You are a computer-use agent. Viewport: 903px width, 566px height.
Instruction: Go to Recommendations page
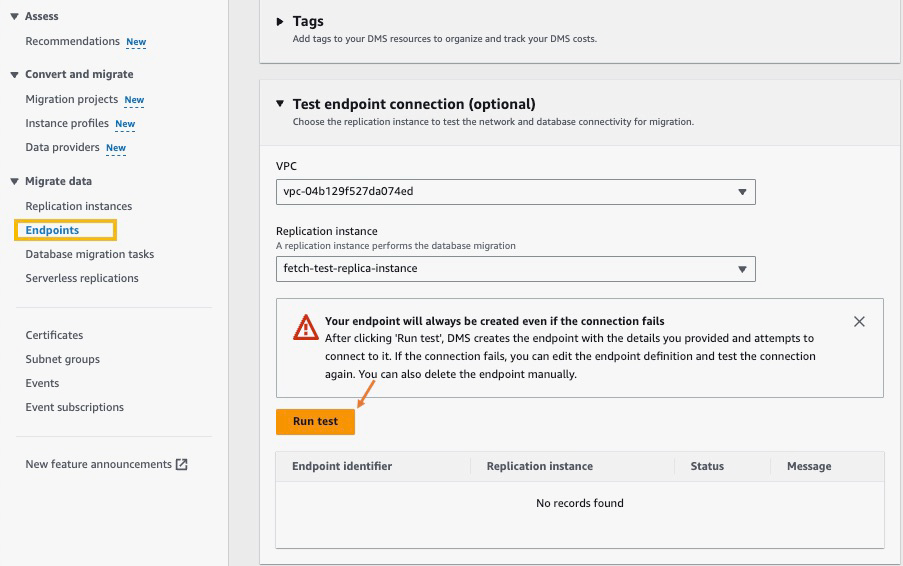click(72, 42)
